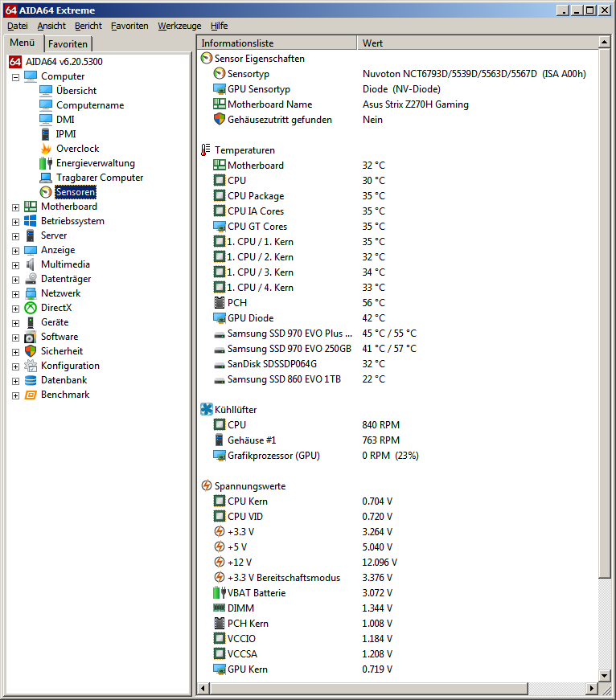Click the Kühllüfter fan icon
616x700 pixels.
[207, 409]
